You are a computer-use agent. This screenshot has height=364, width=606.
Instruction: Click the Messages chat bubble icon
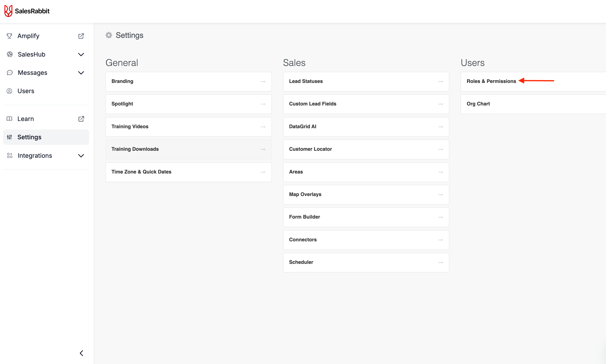click(x=10, y=73)
